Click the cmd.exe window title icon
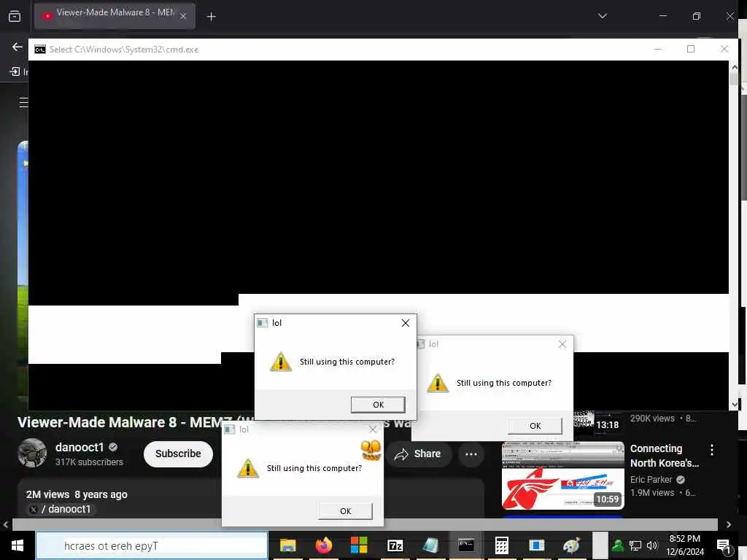This screenshot has width=747, height=560. pos(40,50)
